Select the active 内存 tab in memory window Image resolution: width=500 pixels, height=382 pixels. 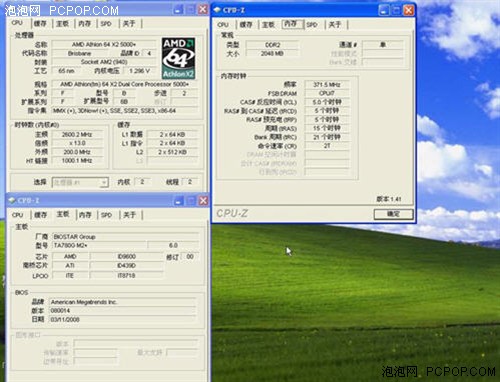(291, 24)
